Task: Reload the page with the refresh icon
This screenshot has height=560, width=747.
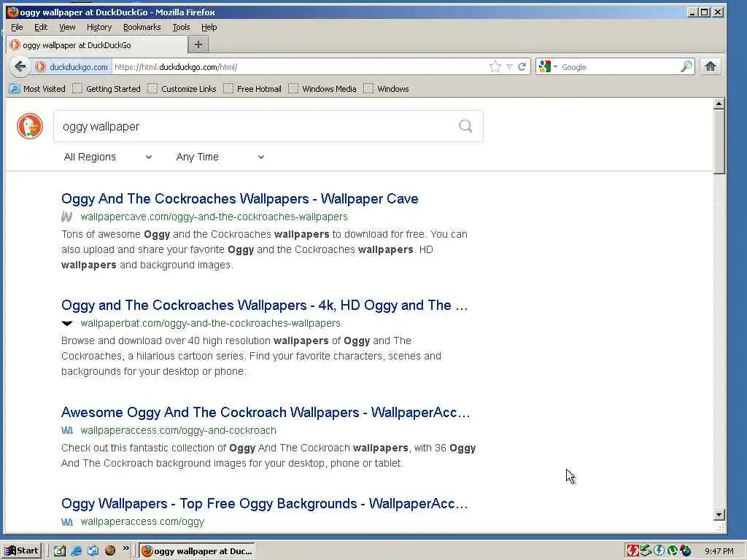Action: tap(522, 66)
